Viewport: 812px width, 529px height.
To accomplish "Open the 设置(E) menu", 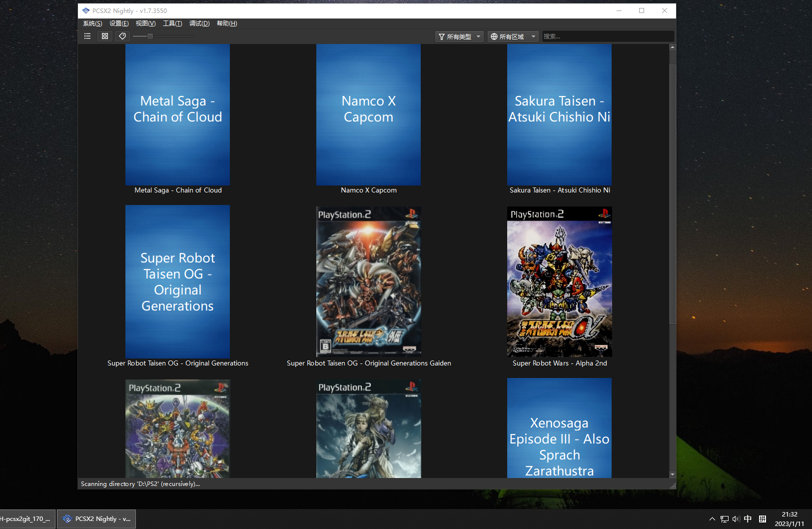I will click(x=119, y=23).
